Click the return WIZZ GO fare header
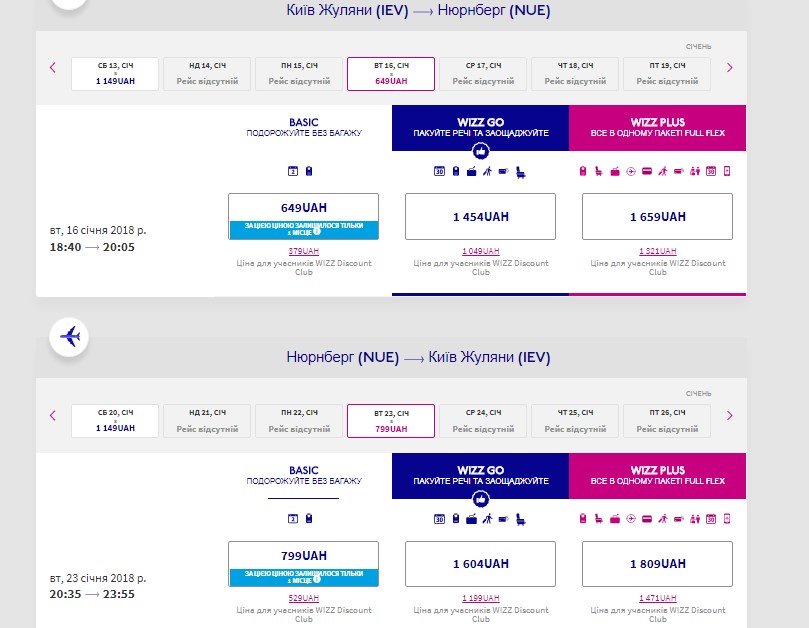This screenshot has height=628, width=809. click(480, 475)
